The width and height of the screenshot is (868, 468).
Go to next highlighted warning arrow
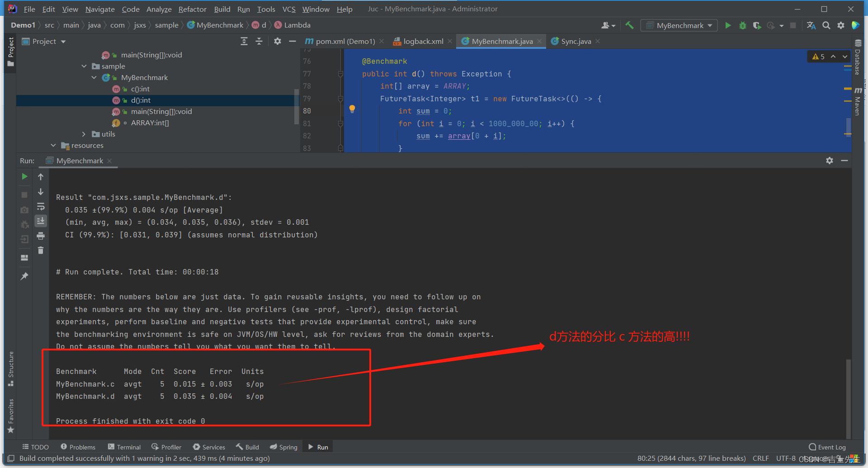[844, 57]
